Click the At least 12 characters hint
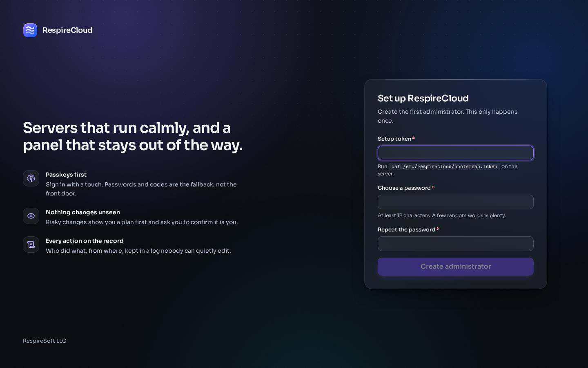The image size is (588, 368). pyautogui.click(x=442, y=215)
